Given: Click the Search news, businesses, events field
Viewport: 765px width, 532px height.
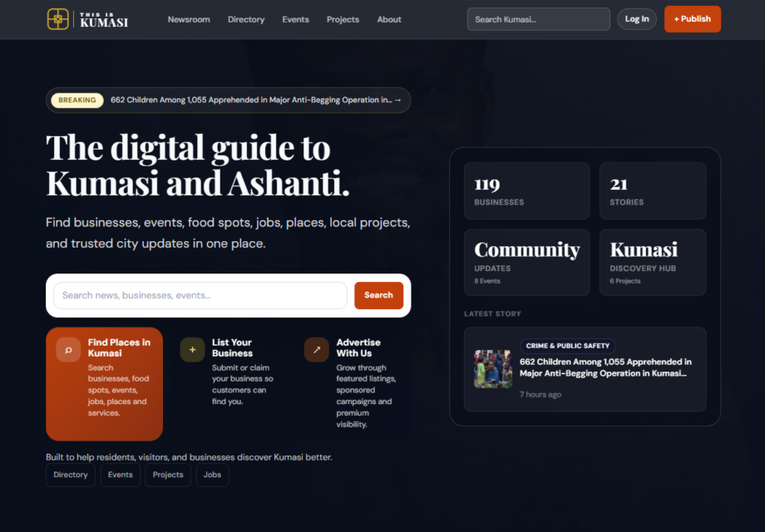Looking at the screenshot, I should click(x=200, y=295).
